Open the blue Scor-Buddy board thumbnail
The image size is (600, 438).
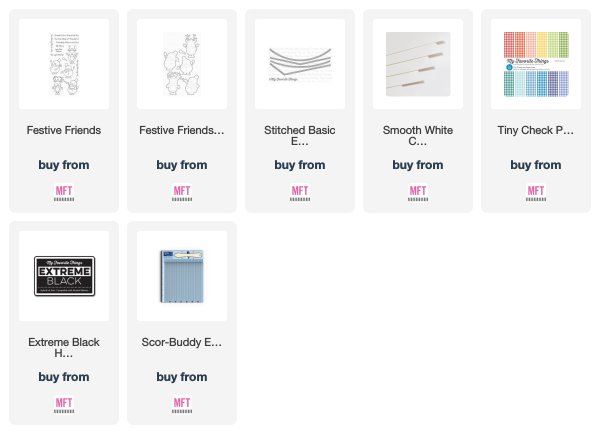coord(182,276)
